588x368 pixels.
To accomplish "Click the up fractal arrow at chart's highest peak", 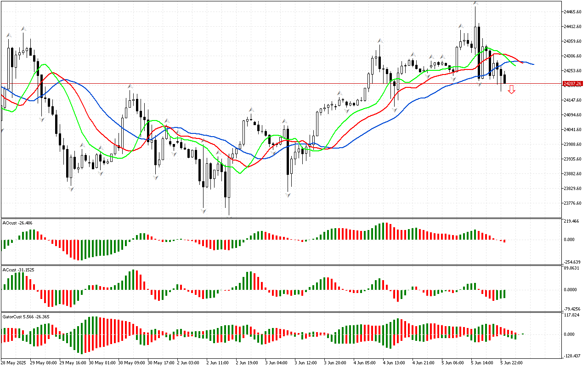I will [475, 4].
